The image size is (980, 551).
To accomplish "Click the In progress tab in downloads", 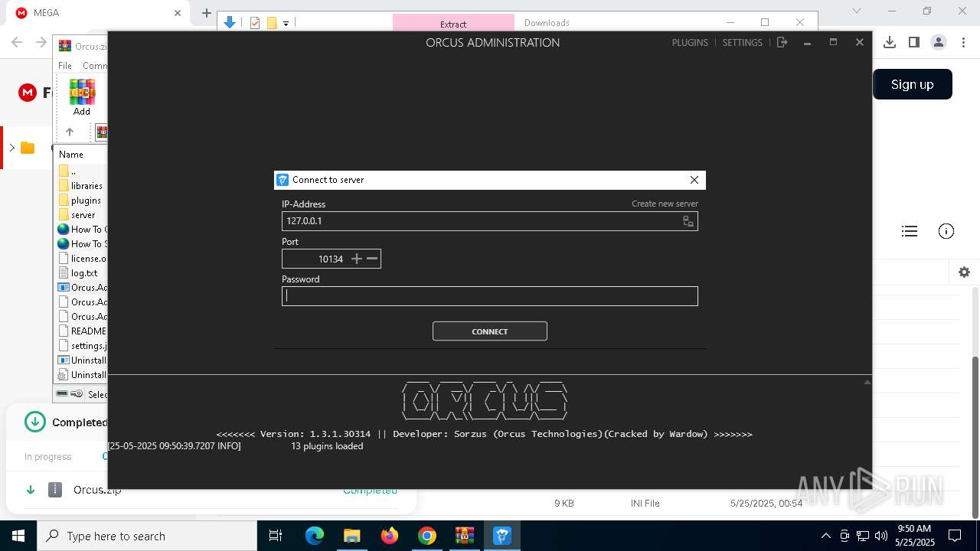I will 47,457.
